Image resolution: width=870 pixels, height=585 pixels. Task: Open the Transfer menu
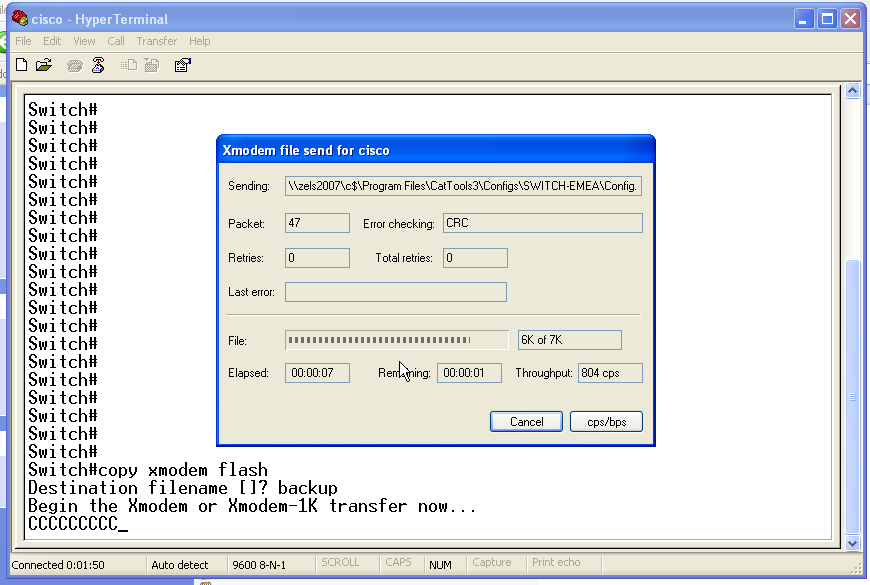(x=156, y=41)
